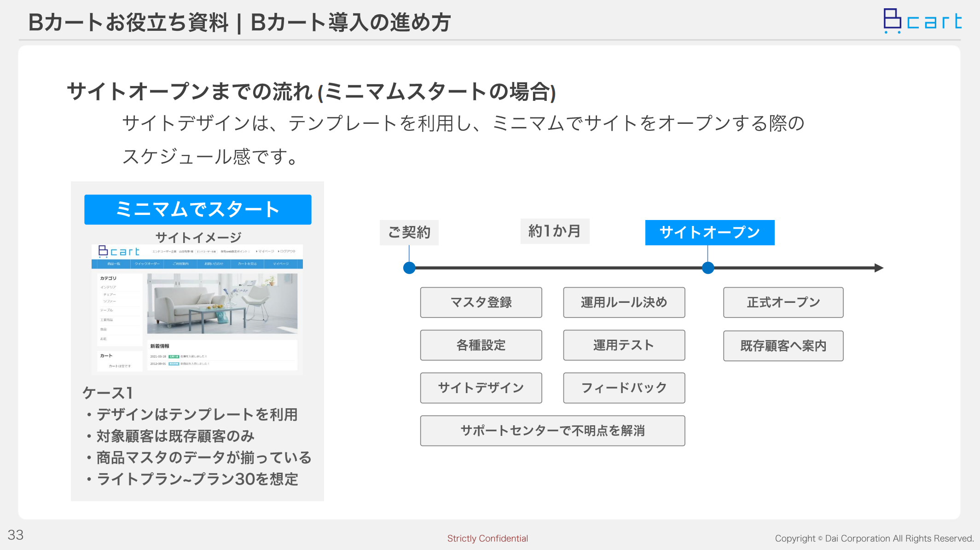Viewport: 980px width, 550px height.
Task: Click the マスタ登録 box
Action: pyautogui.click(x=481, y=302)
